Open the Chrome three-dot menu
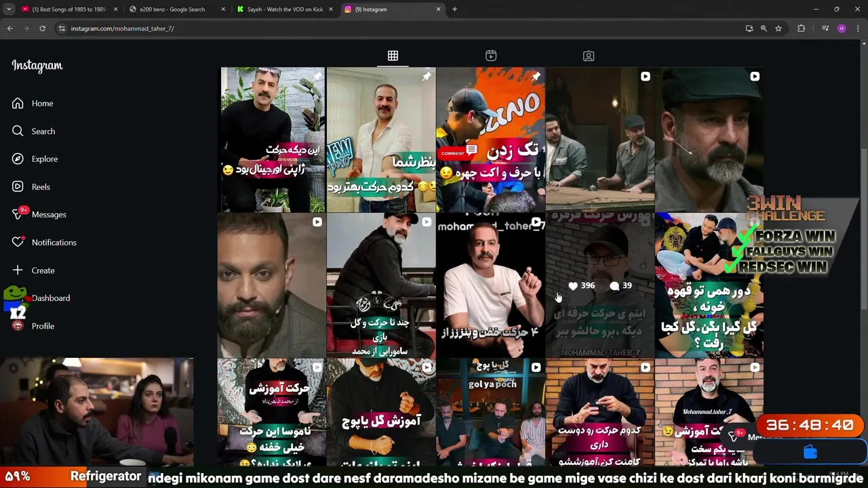The width and height of the screenshot is (868, 488). click(x=858, y=28)
